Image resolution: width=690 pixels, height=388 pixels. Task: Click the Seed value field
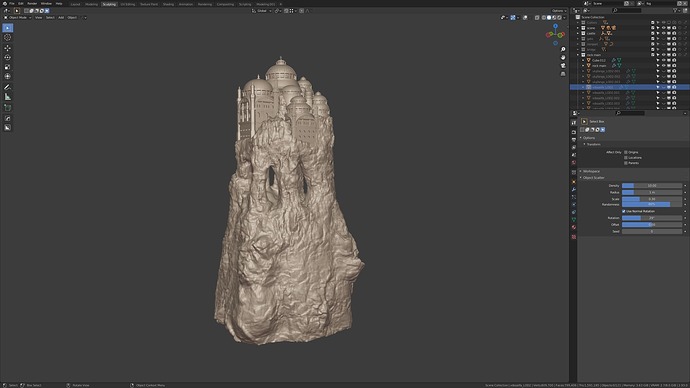point(652,231)
